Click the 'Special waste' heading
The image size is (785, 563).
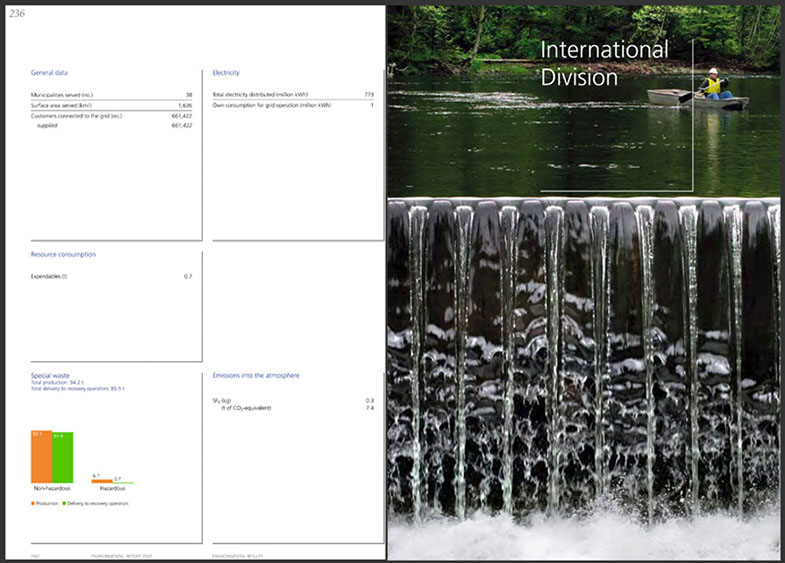click(x=51, y=375)
